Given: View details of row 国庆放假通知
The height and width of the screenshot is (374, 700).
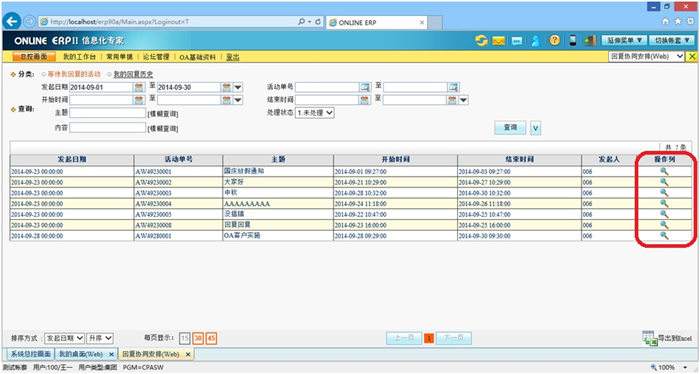Looking at the screenshot, I should (664, 171).
